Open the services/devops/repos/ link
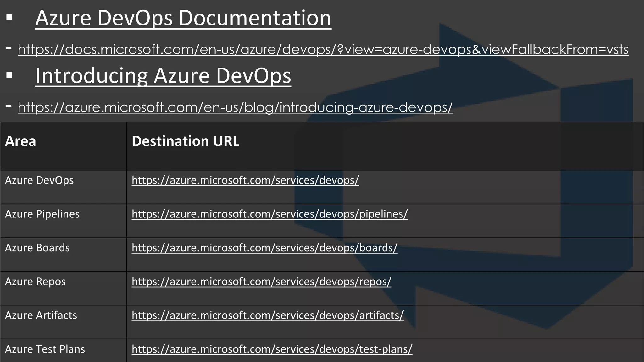The height and width of the screenshot is (362, 644). pos(262,282)
